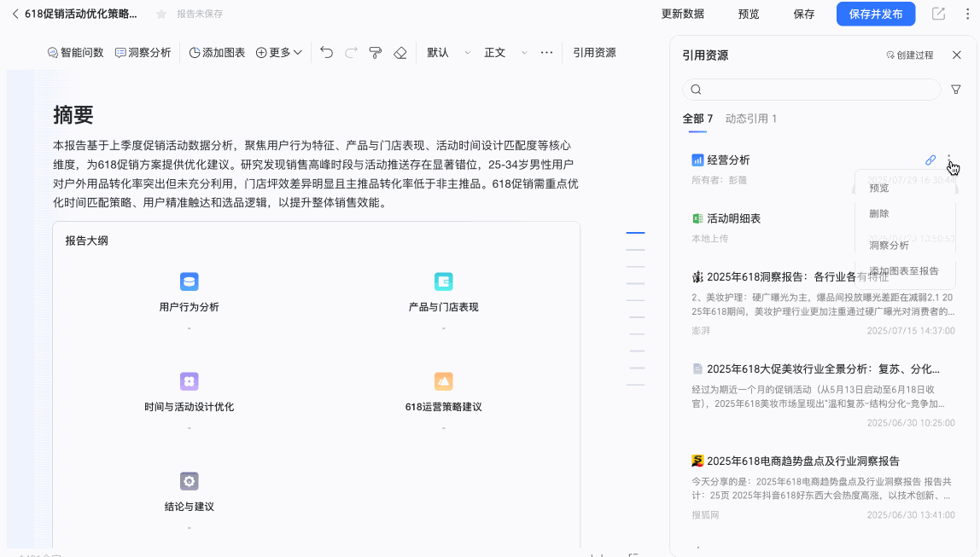The width and height of the screenshot is (980, 557).
Task: Click 创建过程 in resource panel
Action: pos(909,55)
